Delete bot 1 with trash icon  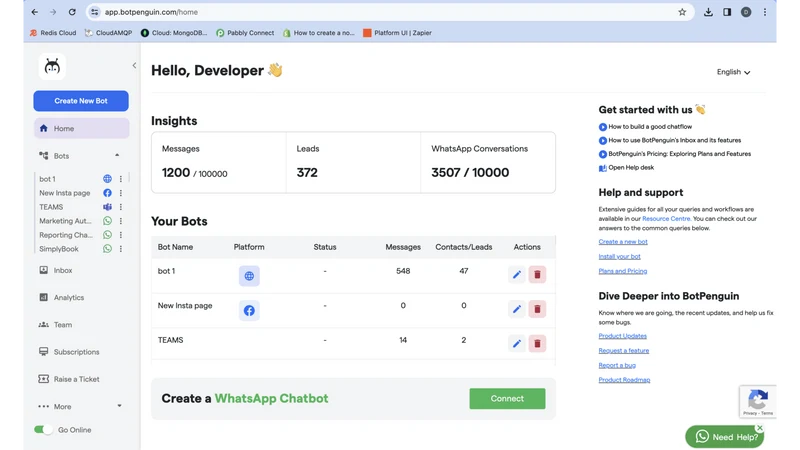click(537, 274)
